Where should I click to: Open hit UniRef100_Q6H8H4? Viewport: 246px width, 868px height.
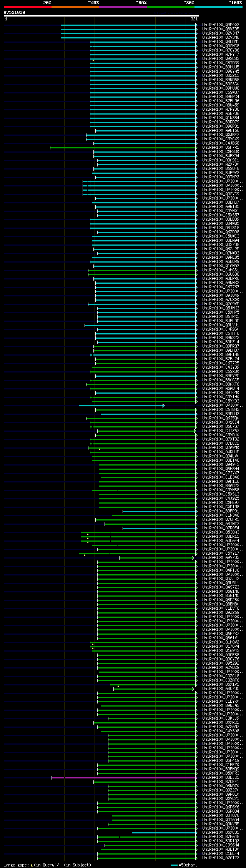tap(221, 469)
